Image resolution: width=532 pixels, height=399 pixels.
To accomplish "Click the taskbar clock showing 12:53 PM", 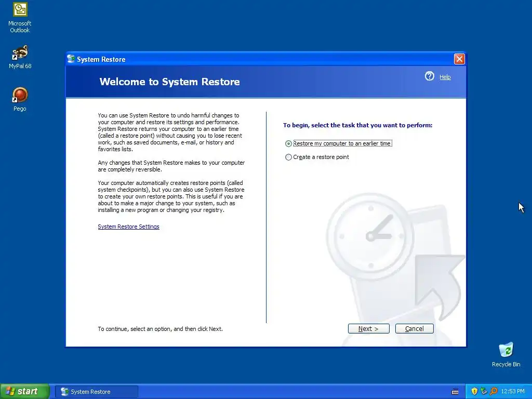I will click(x=513, y=392).
